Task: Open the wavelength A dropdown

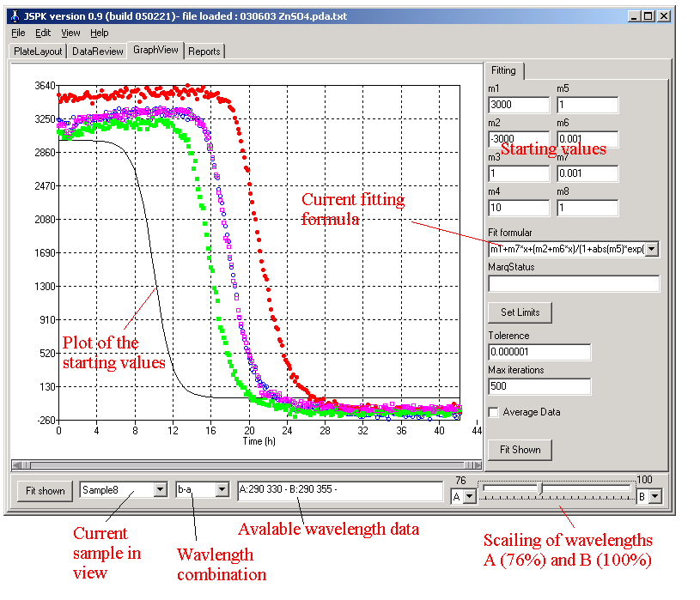Action: pyautogui.click(x=470, y=496)
